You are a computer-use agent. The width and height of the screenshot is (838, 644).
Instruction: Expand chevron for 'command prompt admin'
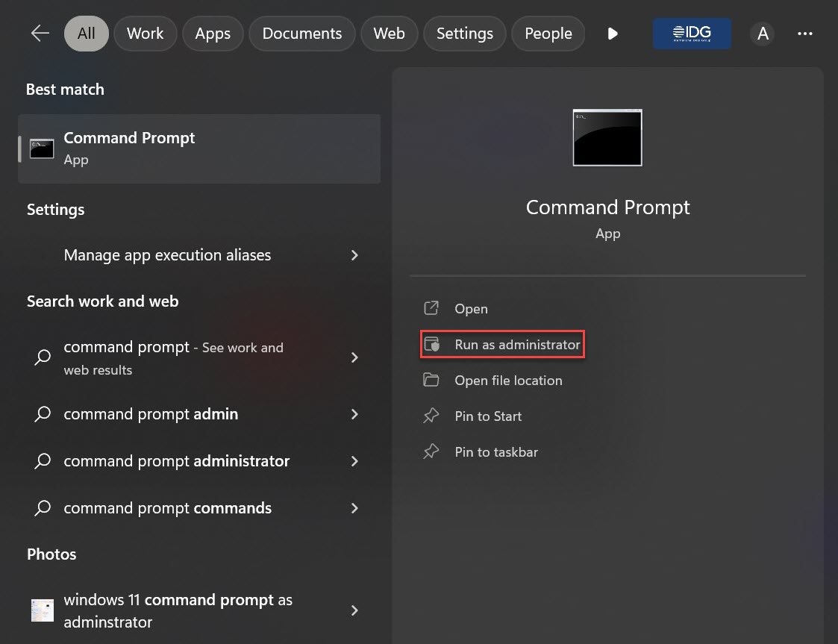(x=354, y=414)
